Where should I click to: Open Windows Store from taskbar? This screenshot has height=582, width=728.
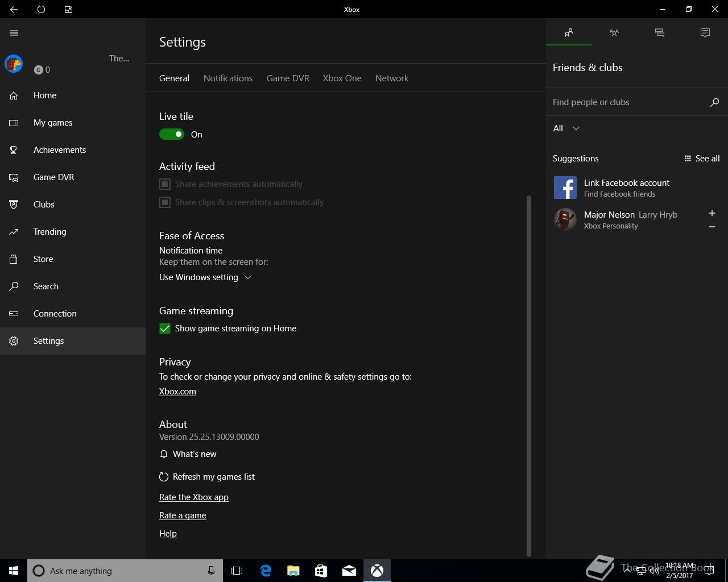coord(321,571)
